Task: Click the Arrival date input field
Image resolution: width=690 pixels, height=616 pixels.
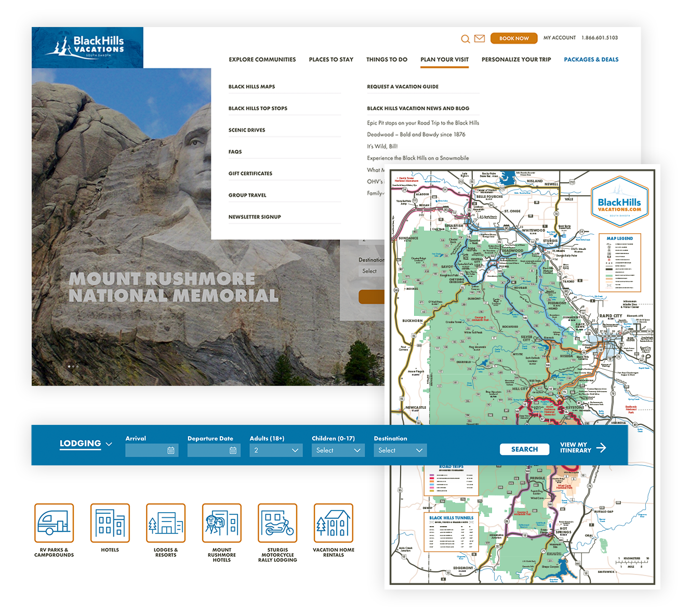Action: (x=152, y=450)
